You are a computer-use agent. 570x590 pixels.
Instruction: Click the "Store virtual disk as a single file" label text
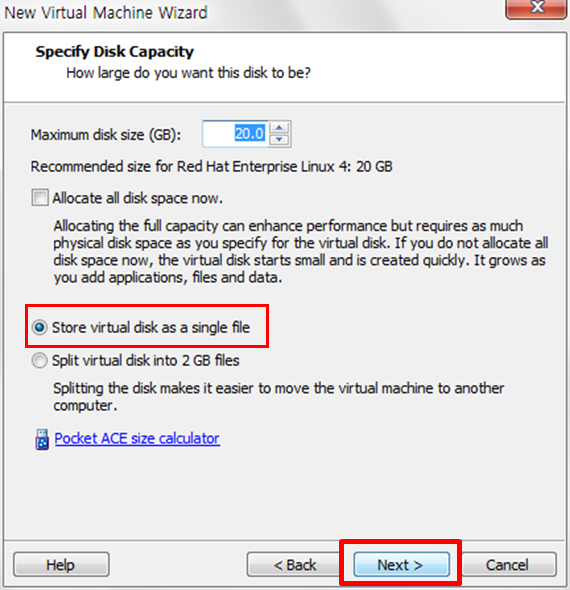(x=151, y=327)
